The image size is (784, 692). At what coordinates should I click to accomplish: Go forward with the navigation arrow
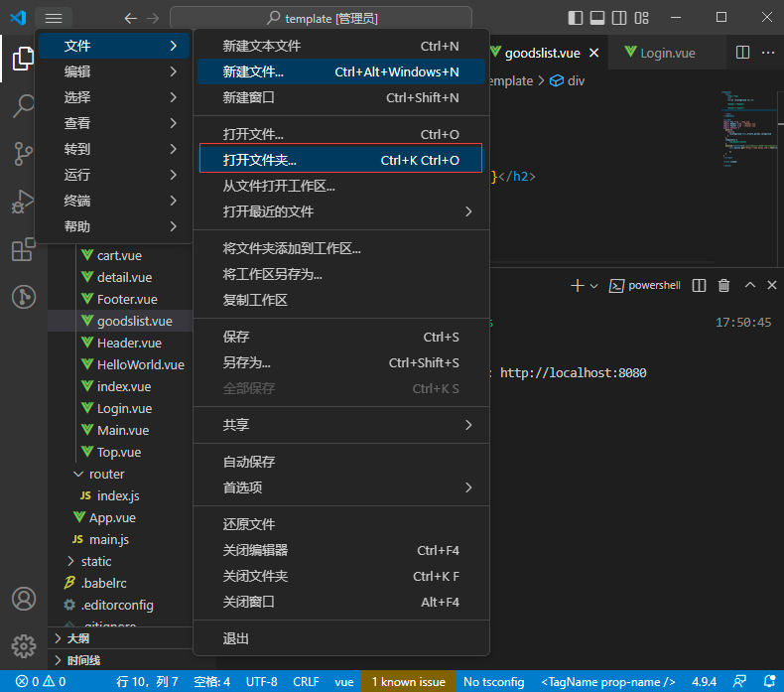[153, 19]
